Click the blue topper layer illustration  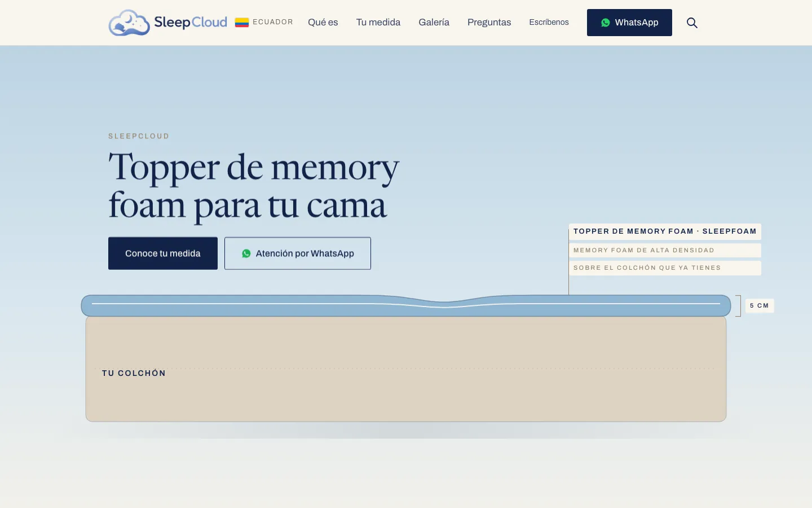tap(406, 305)
